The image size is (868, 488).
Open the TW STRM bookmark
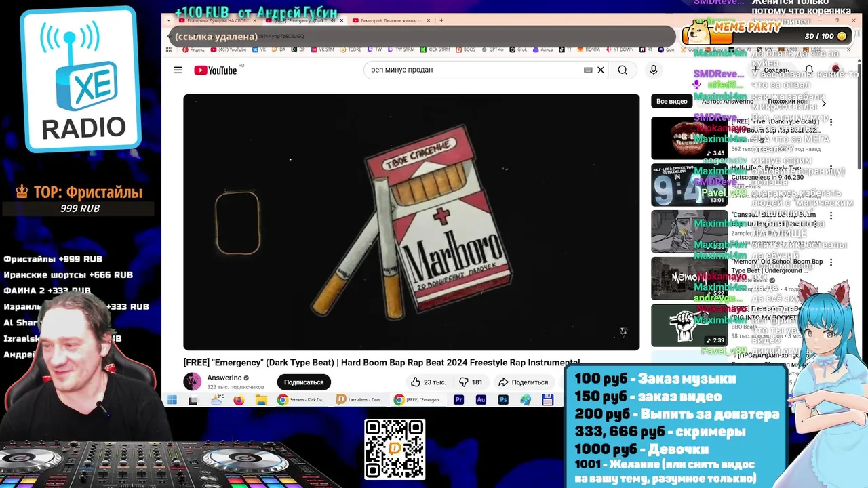click(401, 49)
